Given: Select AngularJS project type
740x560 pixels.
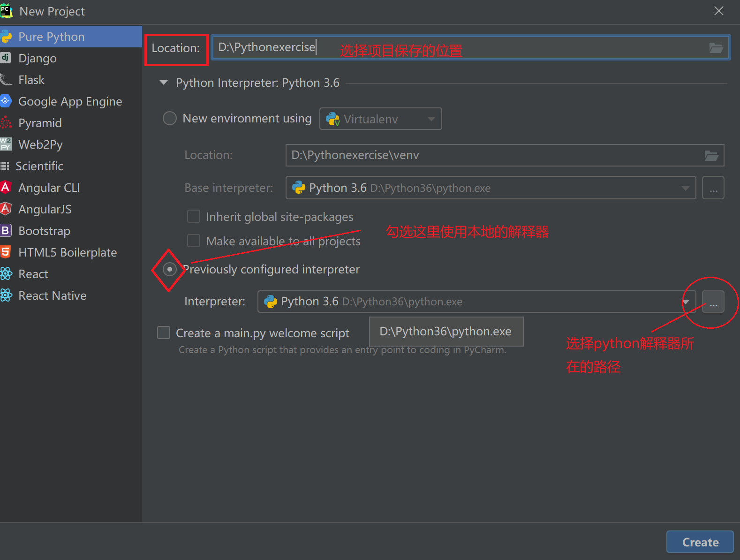Looking at the screenshot, I should point(70,209).
